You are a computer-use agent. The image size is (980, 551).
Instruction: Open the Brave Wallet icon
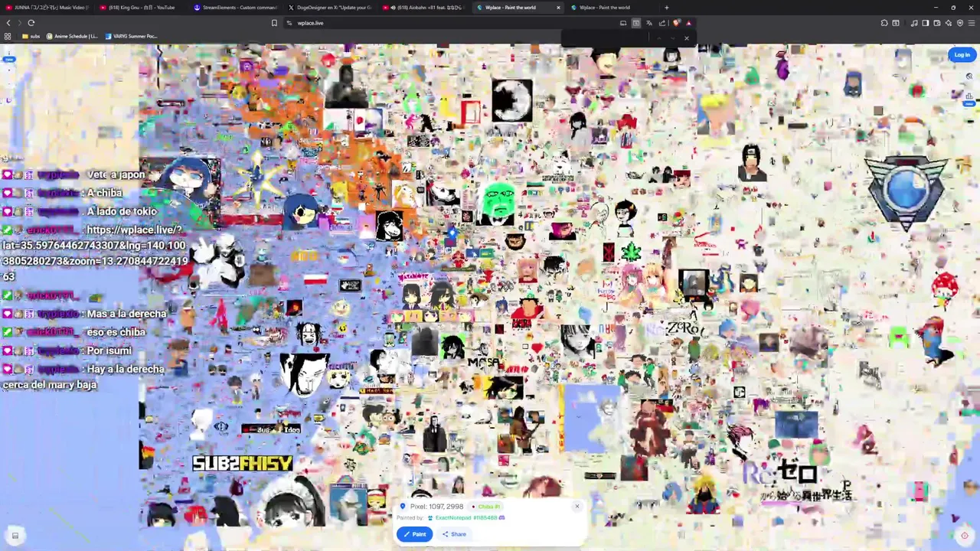click(x=937, y=23)
